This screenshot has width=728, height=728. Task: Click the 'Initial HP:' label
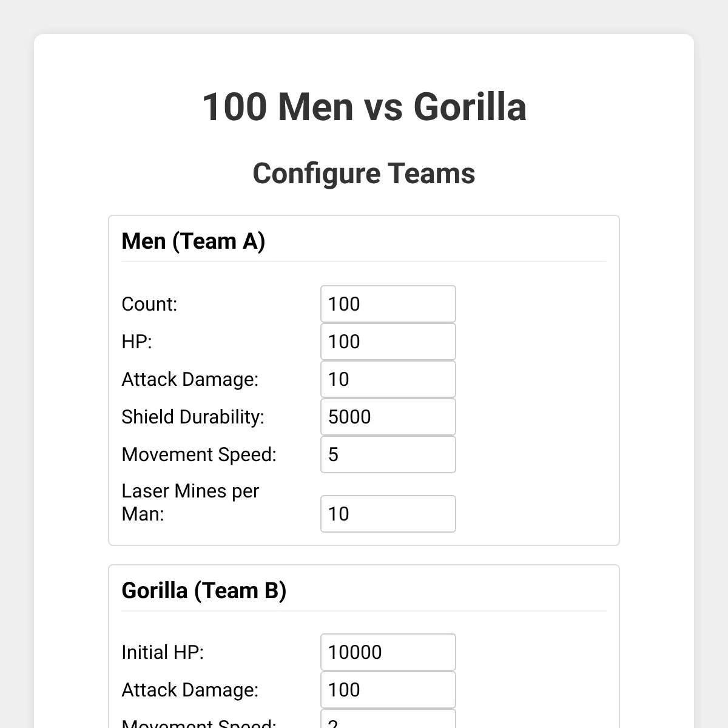click(x=163, y=652)
